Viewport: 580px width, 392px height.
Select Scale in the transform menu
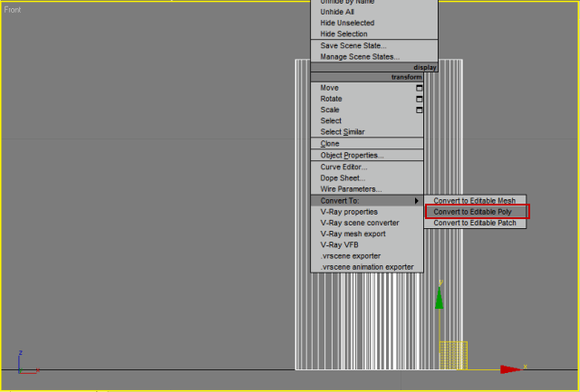pyautogui.click(x=367, y=110)
